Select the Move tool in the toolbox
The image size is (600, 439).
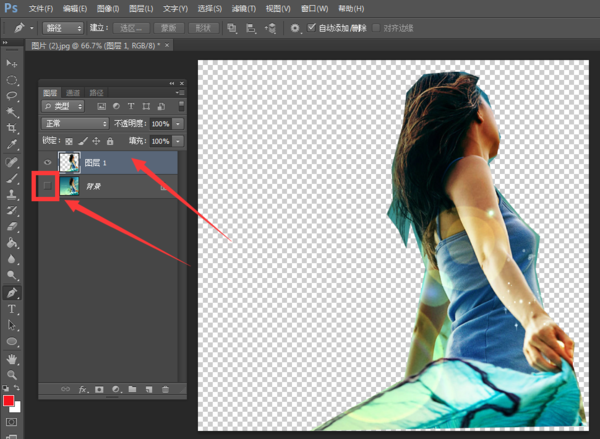11,63
